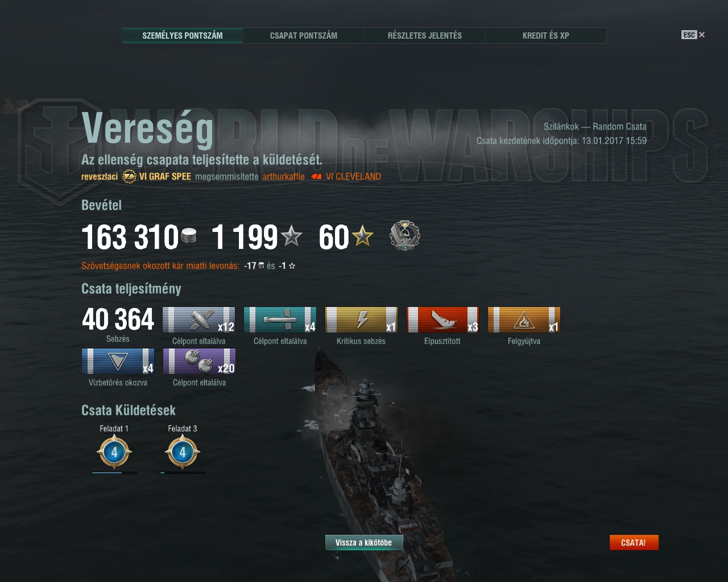Open the Részletes Jelentés tab
The height and width of the screenshot is (582, 728).
[425, 35]
